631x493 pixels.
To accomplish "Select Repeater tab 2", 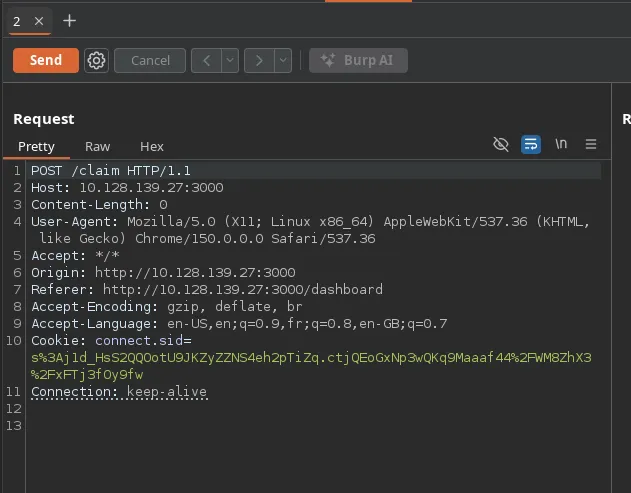I will [x=16, y=21].
